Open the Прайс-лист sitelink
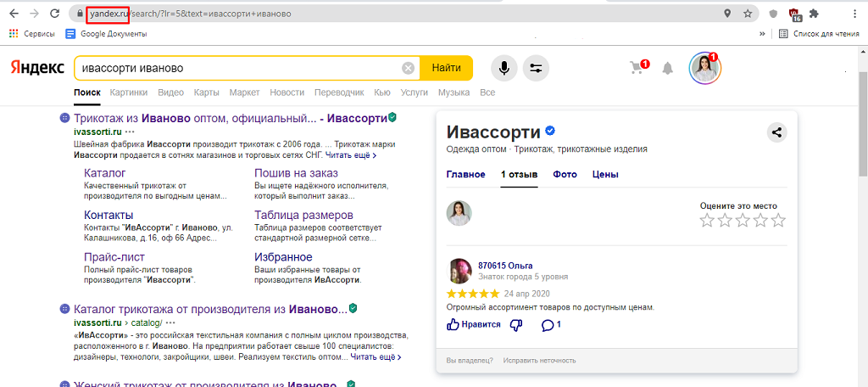868x387 pixels. tap(114, 257)
